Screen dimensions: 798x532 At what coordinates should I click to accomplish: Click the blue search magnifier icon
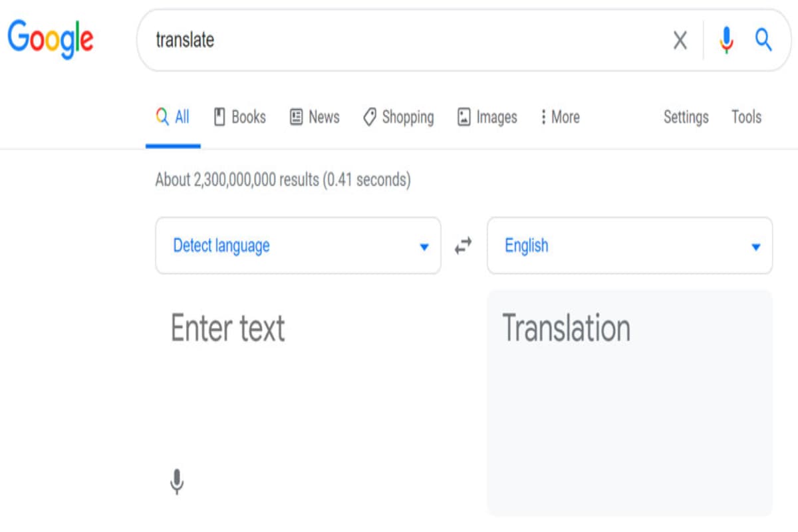pos(763,41)
